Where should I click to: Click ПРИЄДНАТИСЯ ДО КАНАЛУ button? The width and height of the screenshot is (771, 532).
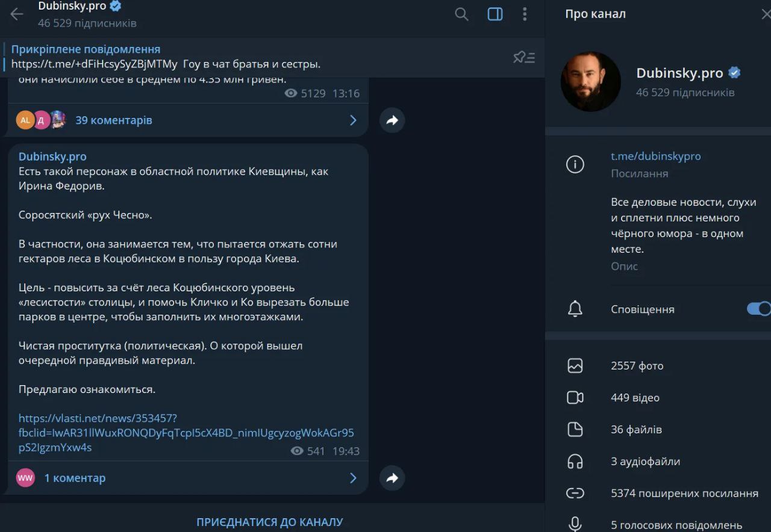[x=269, y=522]
